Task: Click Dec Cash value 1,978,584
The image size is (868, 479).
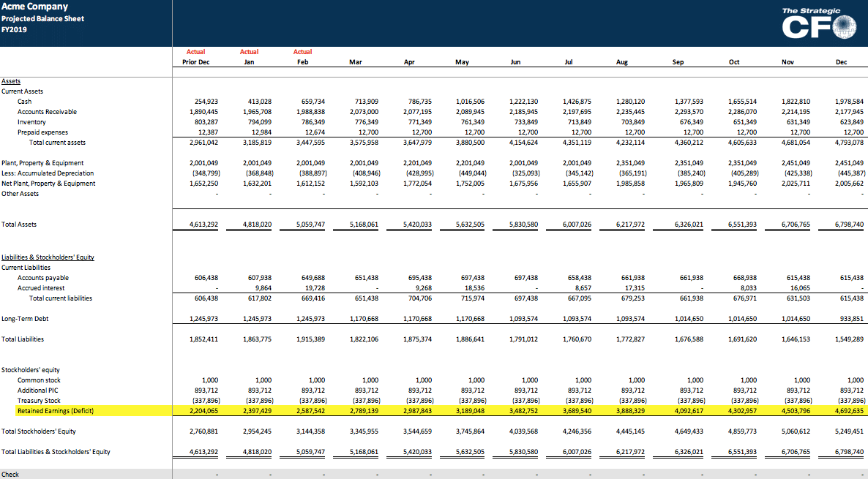Action: click(849, 102)
